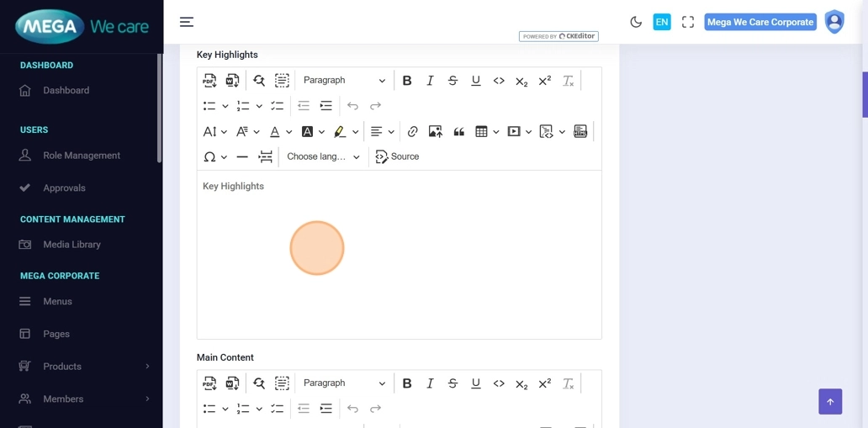Toggle fullscreen mode in the top bar
This screenshot has height=428, width=868.
pos(688,22)
